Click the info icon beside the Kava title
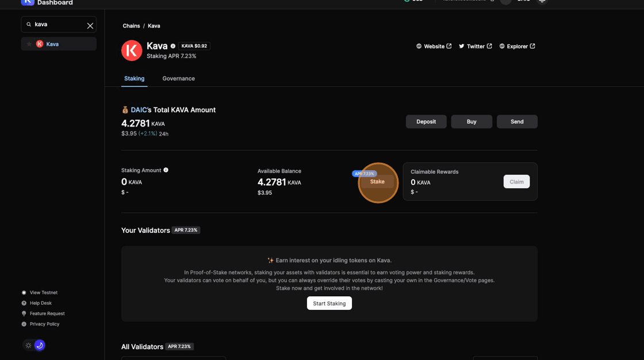 click(173, 46)
